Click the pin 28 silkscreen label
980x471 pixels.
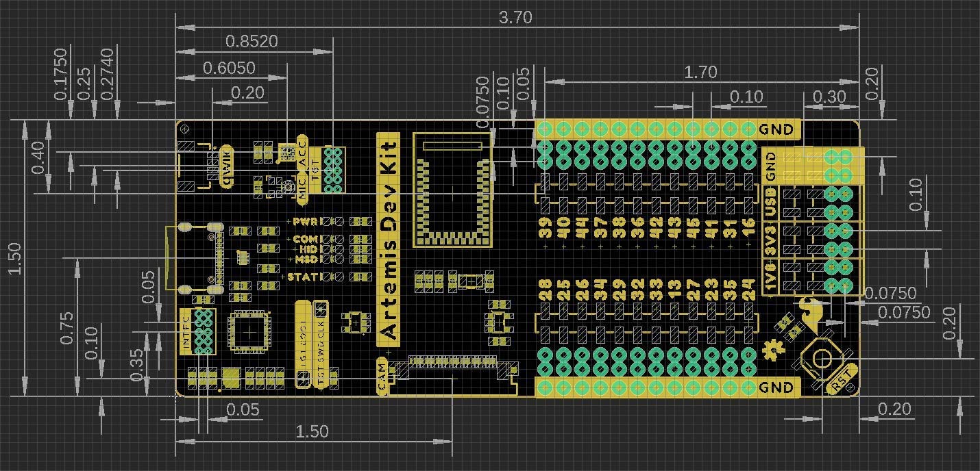tap(546, 290)
